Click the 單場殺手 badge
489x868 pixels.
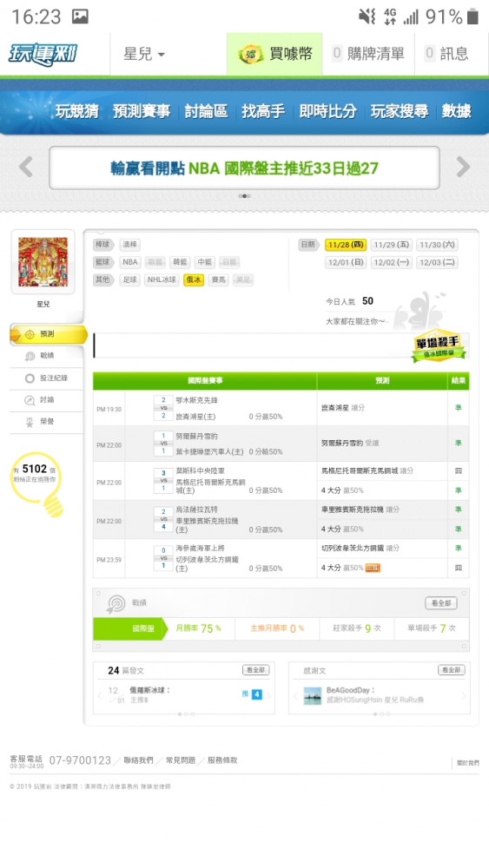pyautogui.click(x=439, y=347)
